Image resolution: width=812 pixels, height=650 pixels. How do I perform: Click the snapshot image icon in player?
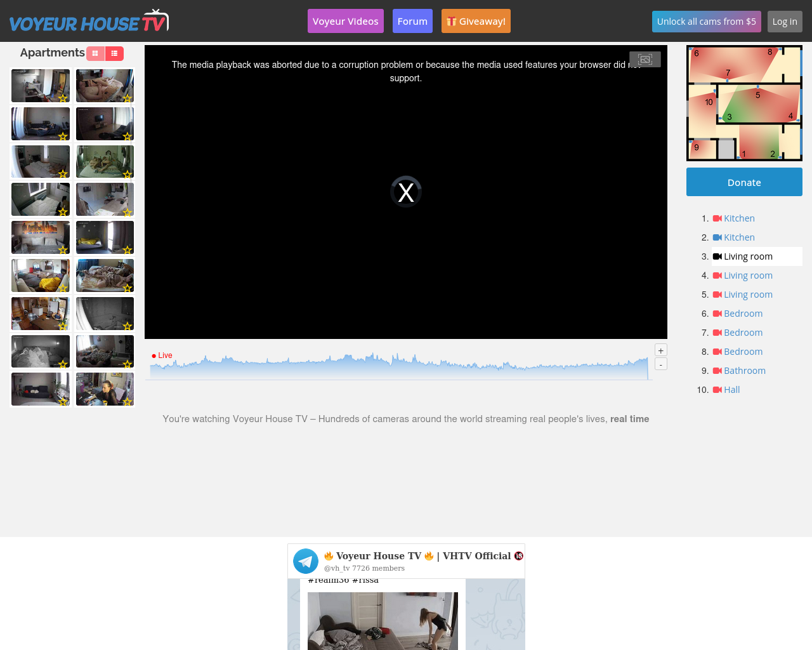pos(645,59)
